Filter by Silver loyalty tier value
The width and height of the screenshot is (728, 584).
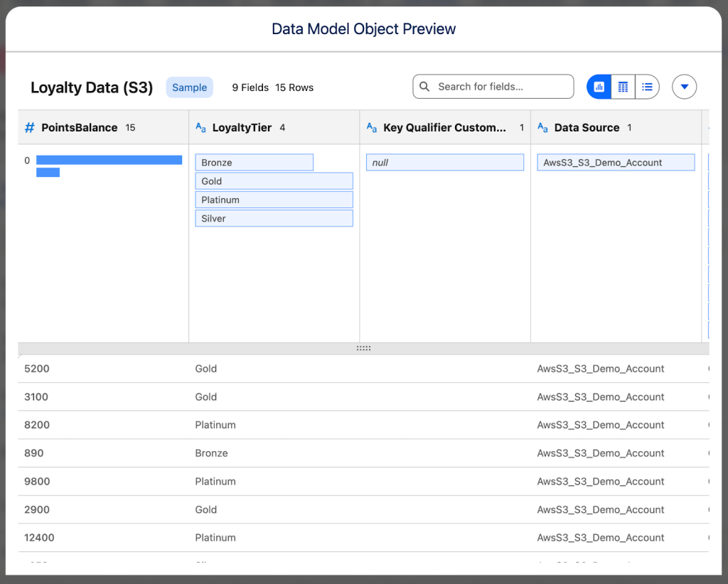(x=274, y=219)
